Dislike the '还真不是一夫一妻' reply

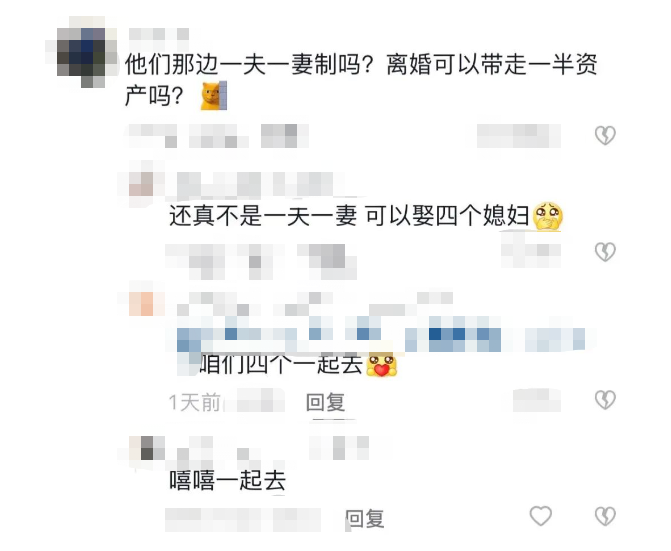[x=605, y=252]
